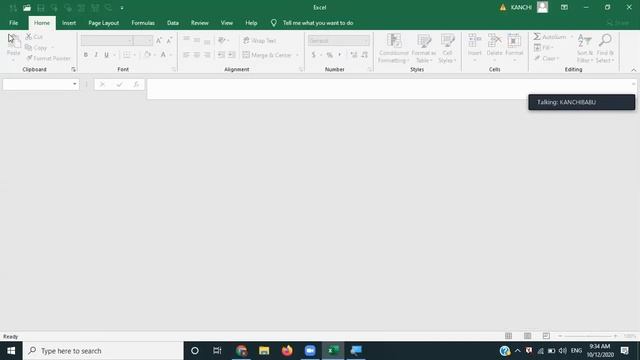Screen dimensions: 640x360
Task: Click the Decrease Indent icon
Action: point(221,55)
